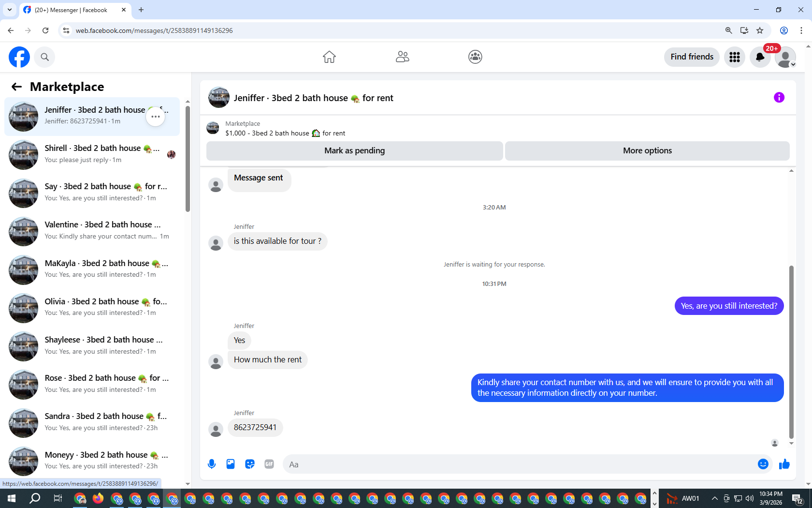Open the Facebook menu grid icon
Viewport: 812px width, 508px height.
click(735, 57)
